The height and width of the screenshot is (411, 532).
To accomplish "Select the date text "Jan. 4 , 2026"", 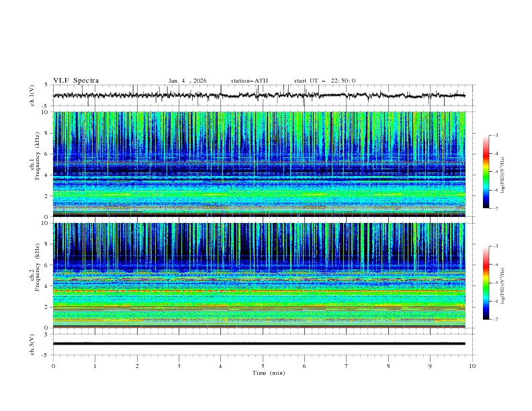I will click(x=187, y=81).
